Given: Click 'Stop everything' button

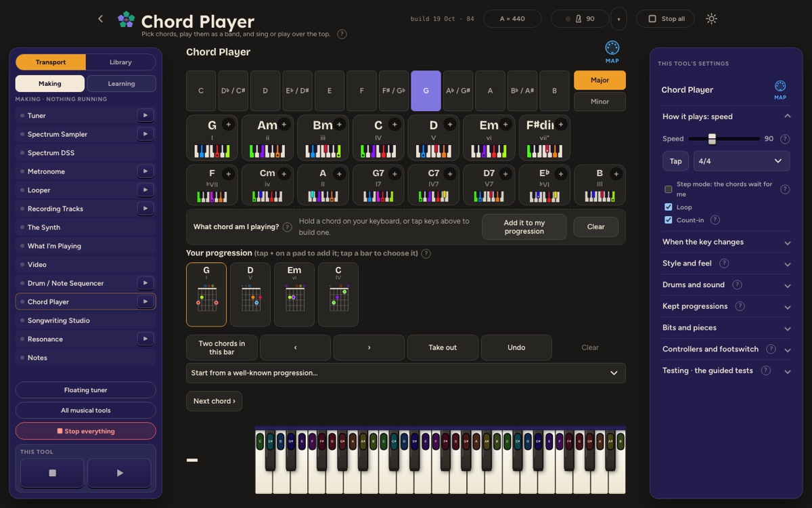Looking at the screenshot, I should coord(85,431).
